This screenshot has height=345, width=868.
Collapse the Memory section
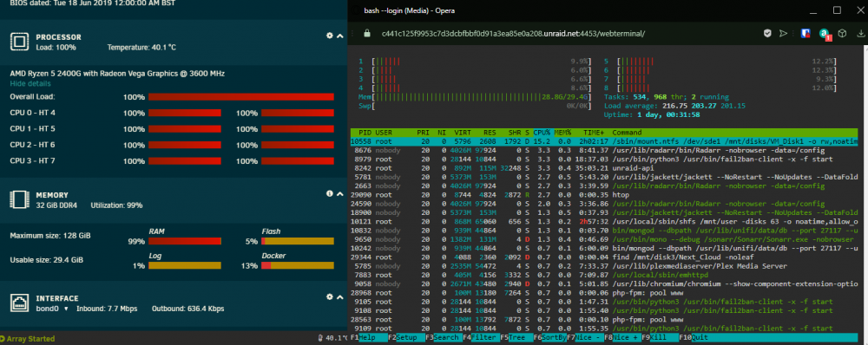click(x=340, y=193)
